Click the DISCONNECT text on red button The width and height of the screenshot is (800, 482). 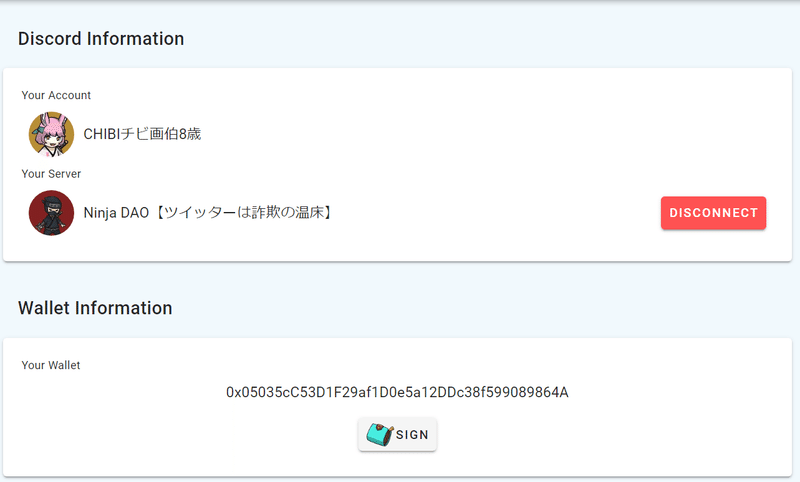(x=713, y=213)
